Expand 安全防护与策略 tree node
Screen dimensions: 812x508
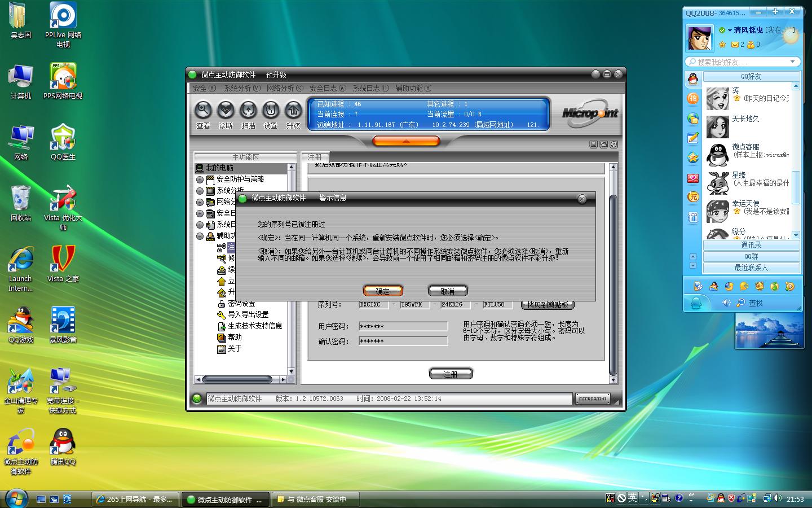pyautogui.click(x=200, y=179)
